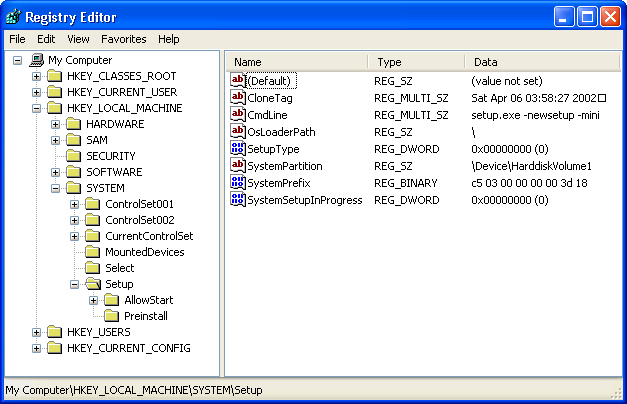Select the CloneTag value name
Image resolution: width=627 pixels, height=404 pixels.
pyautogui.click(x=270, y=98)
